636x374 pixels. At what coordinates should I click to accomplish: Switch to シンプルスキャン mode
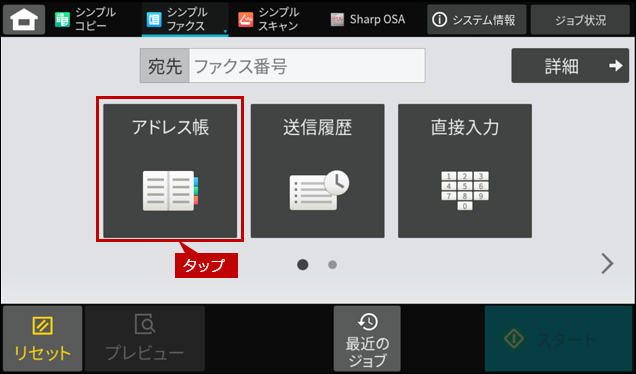coord(269,19)
